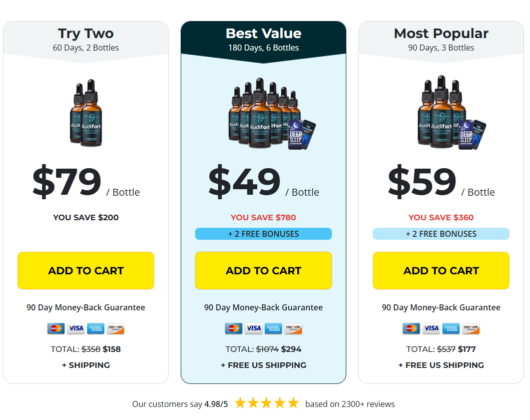Click the blue '+ 2 FREE BONUSES' badge in Best Value

click(263, 234)
